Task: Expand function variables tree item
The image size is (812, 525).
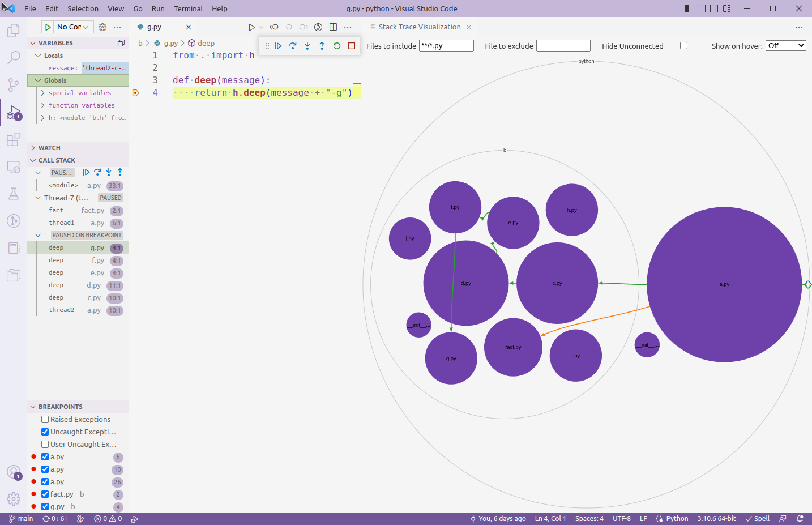Action: coord(42,105)
